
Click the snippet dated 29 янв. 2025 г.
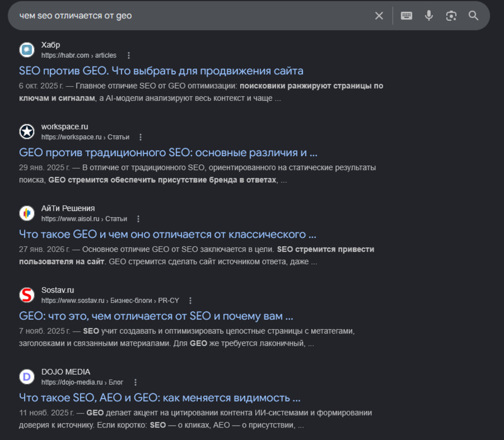click(197, 174)
